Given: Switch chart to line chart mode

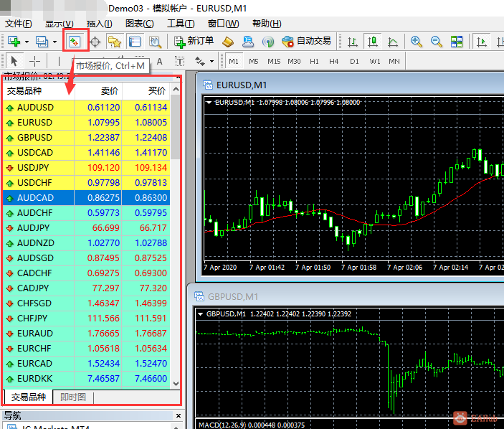Looking at the screenshot, I should coord(392,42).
